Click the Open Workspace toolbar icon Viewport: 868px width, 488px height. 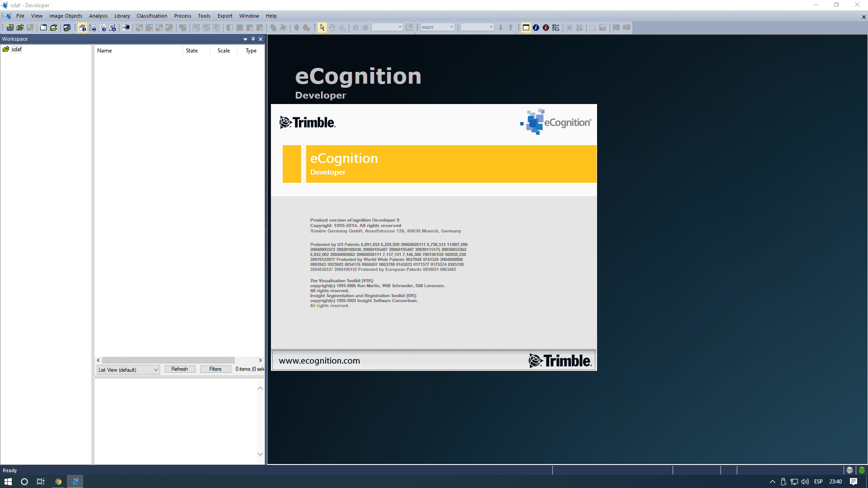(53, 28)
